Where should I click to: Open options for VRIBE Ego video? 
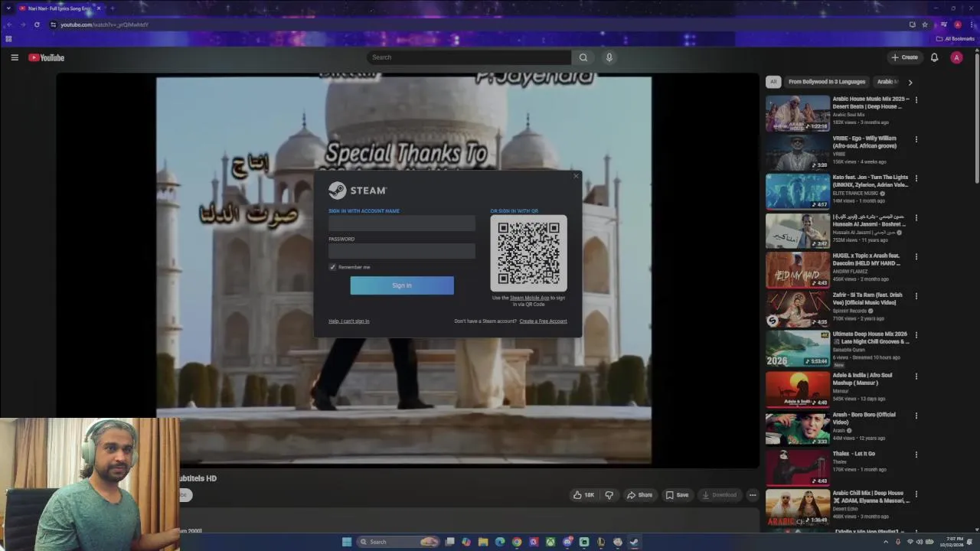[916, 139]
